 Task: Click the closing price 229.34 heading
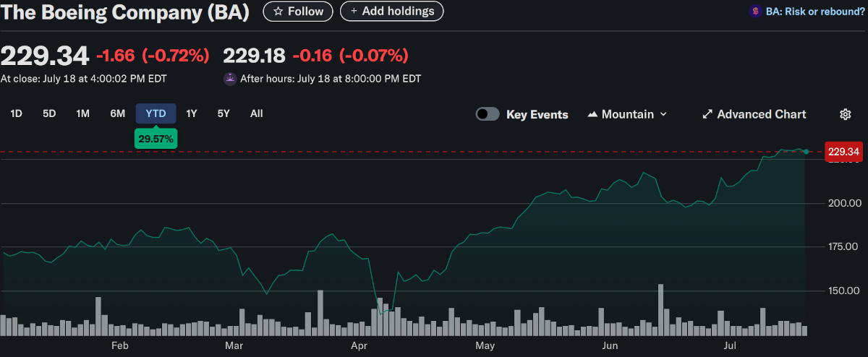click(x=45, y=55)
